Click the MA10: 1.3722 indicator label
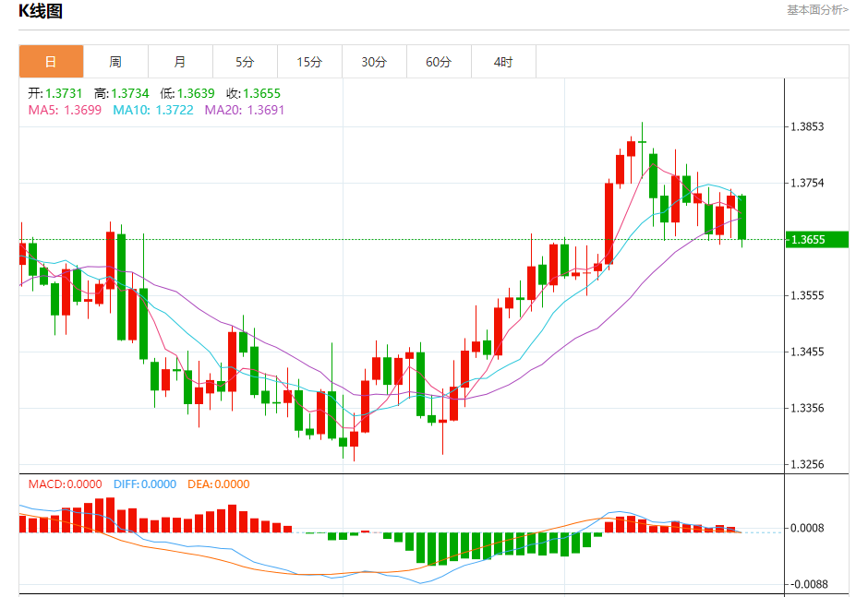The image size is (868, 597). click(153, 110)
